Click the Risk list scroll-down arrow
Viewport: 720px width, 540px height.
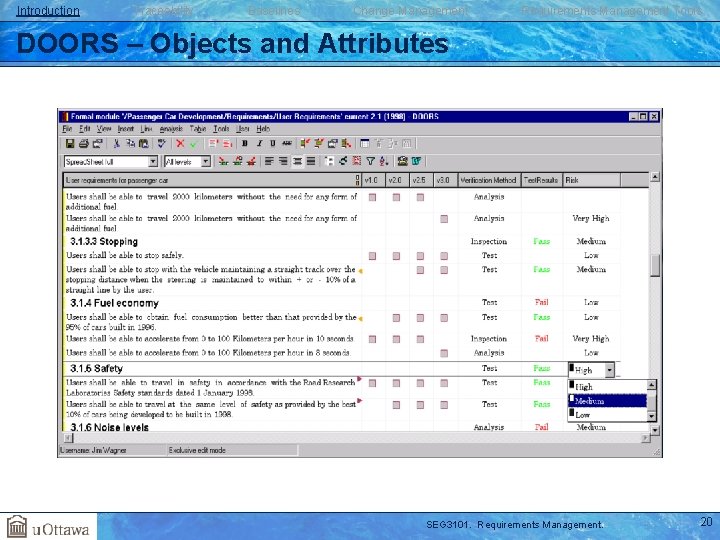pyautogui.click(x=651, y=416)
